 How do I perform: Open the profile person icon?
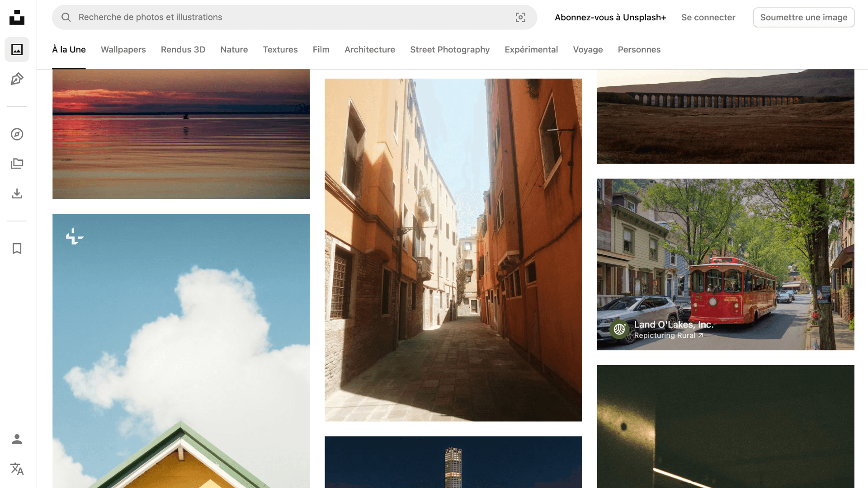pos(17,439)
